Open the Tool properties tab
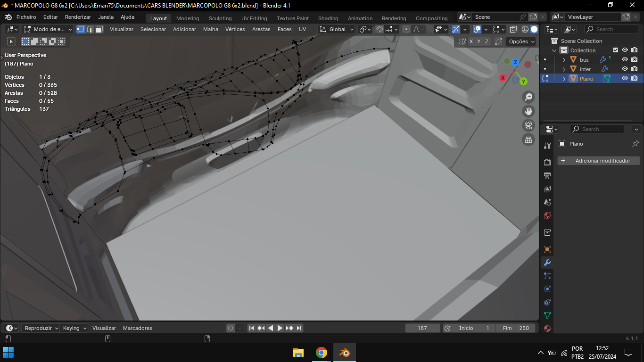644x362 pixels. 547,146
